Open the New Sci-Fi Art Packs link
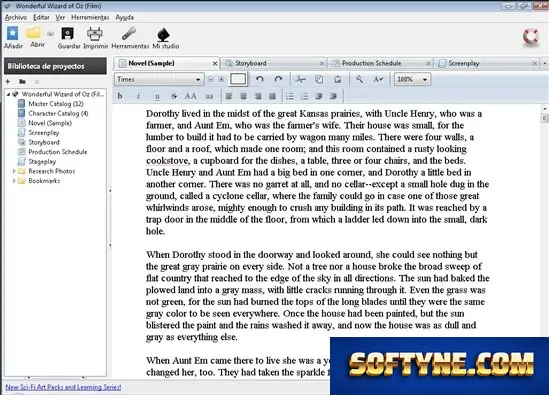 pyautogui.click(x=63, y=387)
